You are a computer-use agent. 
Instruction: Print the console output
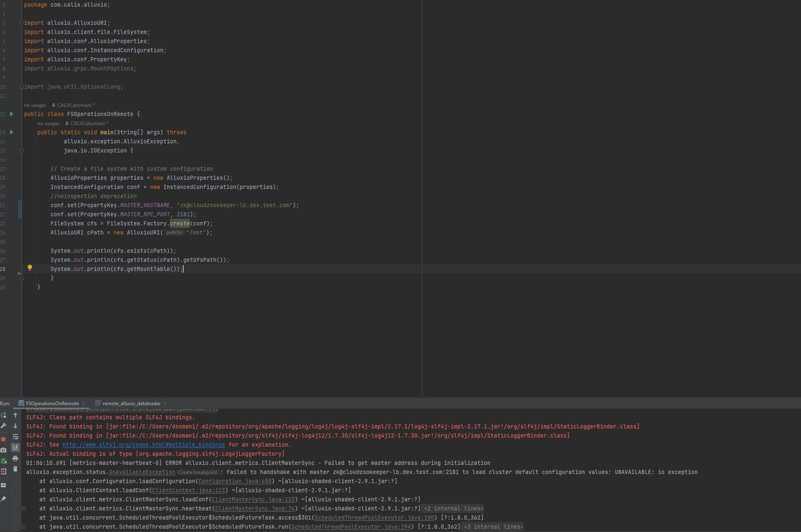point(15,459)
